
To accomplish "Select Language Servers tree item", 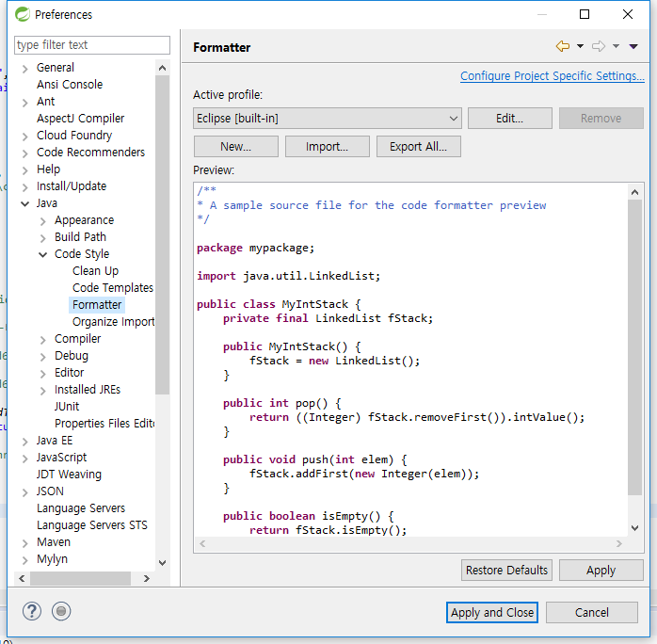I will 81,508.
